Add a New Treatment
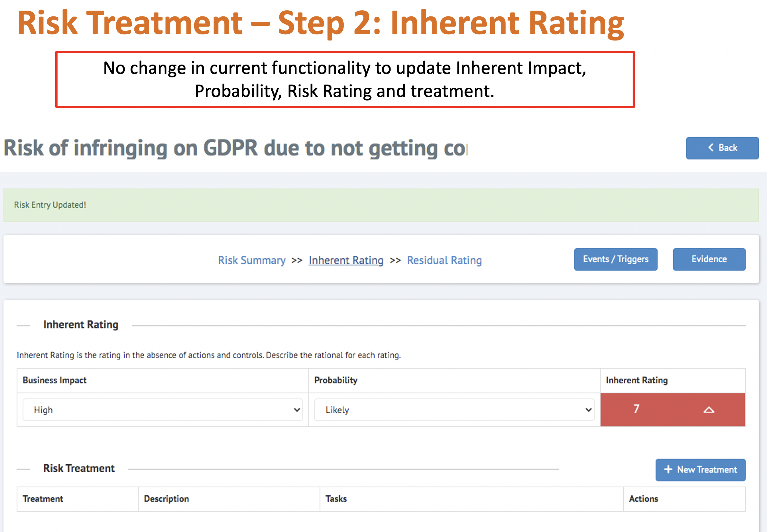Screen dimensions: 767x532 [x=700, y=469]
